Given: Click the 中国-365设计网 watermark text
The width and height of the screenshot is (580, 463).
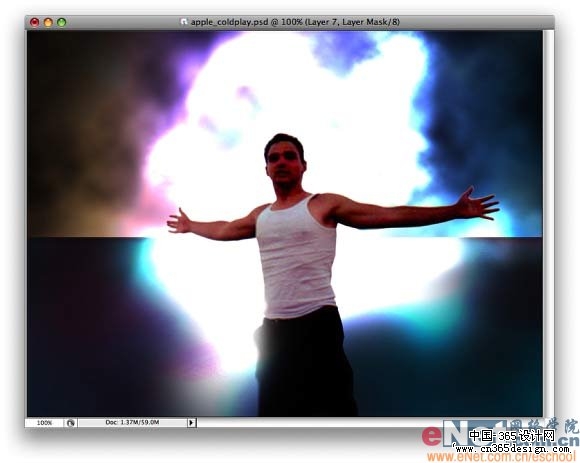Looking at the screenshot, I should [512, 436].
